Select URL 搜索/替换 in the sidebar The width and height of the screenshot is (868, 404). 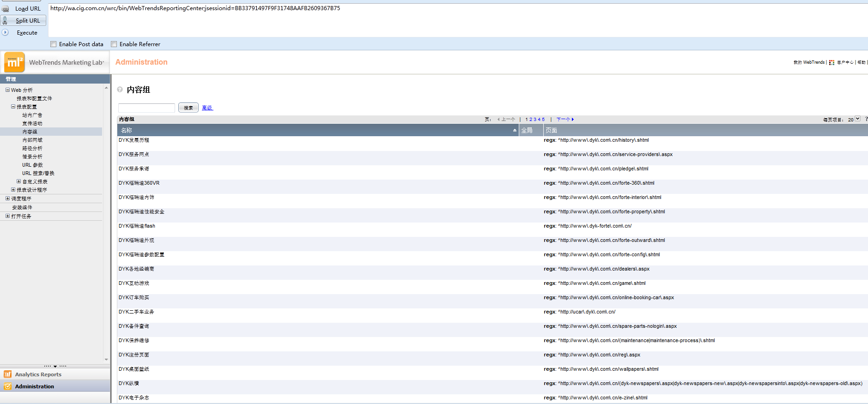click(x=38, y=173)
